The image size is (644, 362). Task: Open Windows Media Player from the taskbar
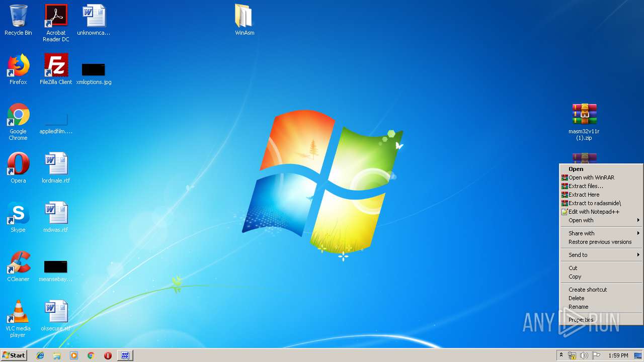[x=74, y=355]
